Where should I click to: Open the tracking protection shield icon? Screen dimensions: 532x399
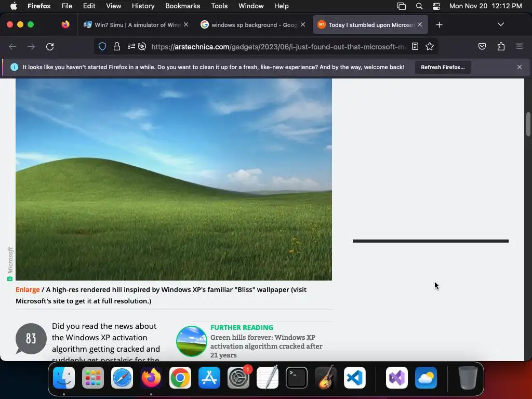(x=102, y=46)
